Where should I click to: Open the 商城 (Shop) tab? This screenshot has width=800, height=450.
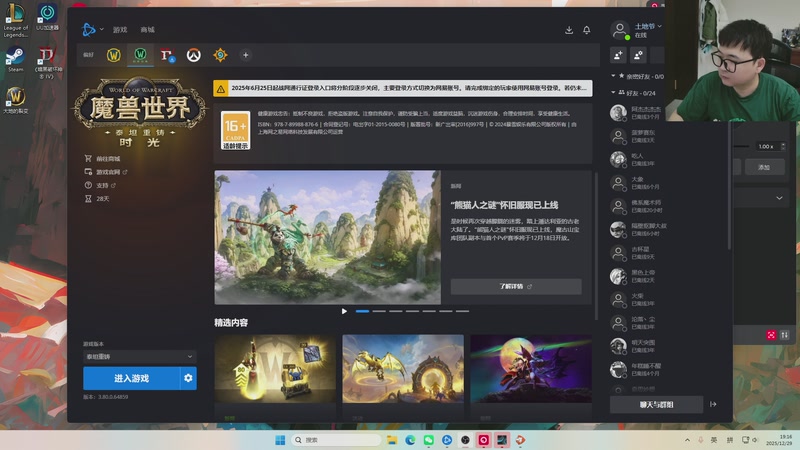(x=147, y=30)
